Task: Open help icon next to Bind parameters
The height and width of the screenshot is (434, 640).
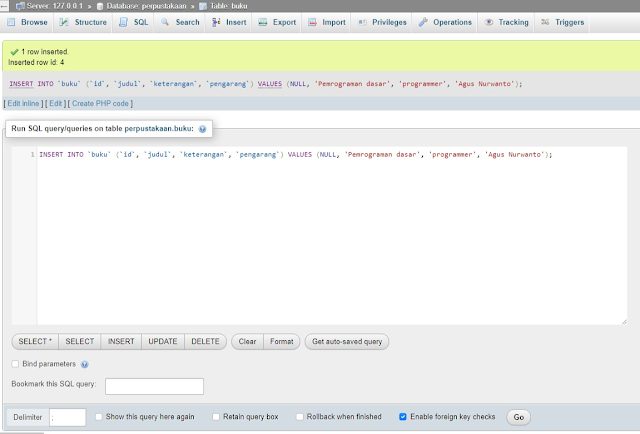Action: (84, 364)
